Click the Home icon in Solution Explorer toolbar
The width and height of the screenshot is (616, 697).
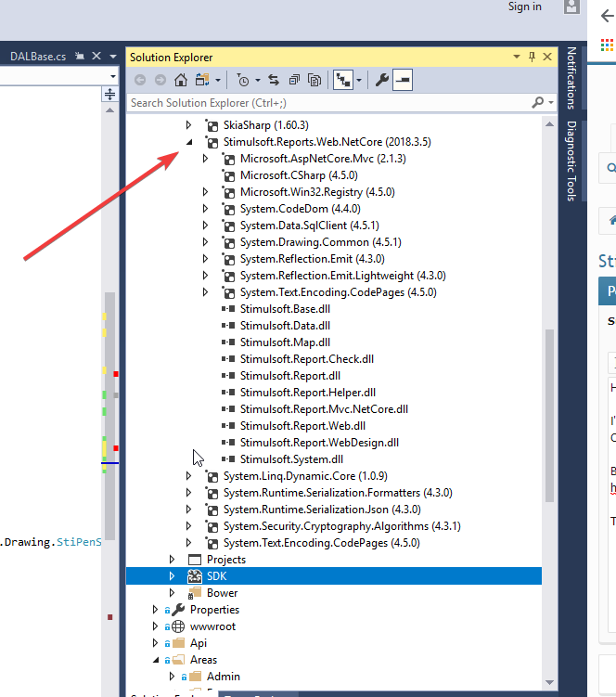tap(182, 81)
